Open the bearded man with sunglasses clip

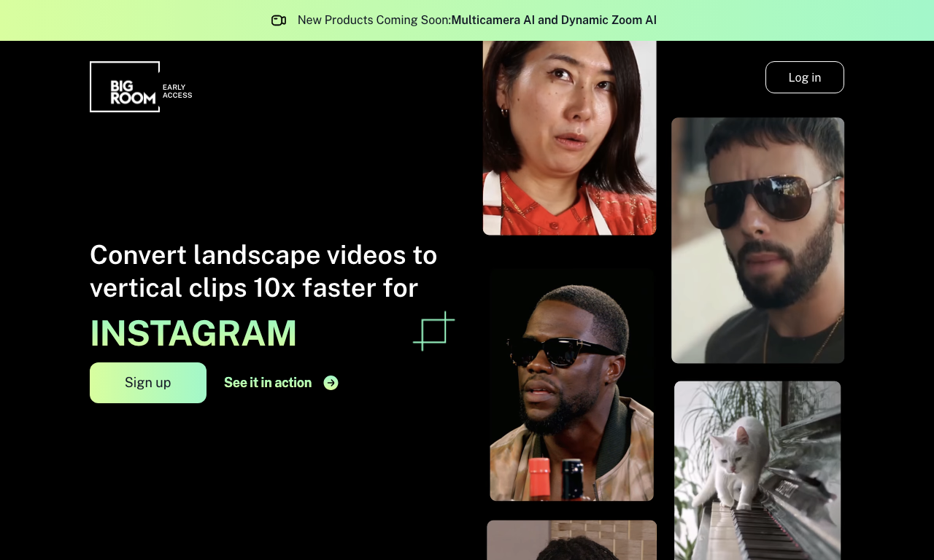758,241
